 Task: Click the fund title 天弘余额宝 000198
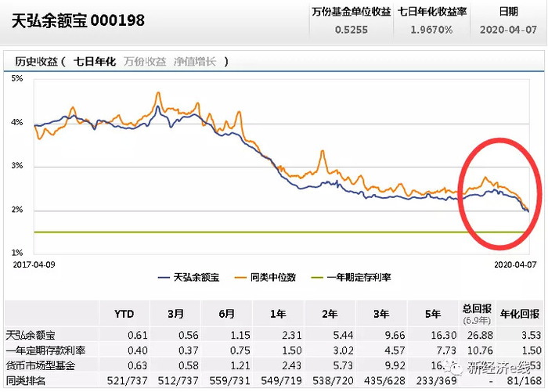pyautogui.click(x=78, y=20)
